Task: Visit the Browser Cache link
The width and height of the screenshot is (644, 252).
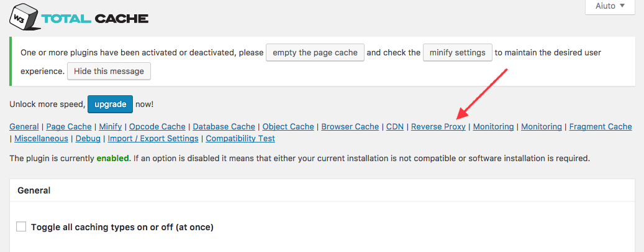Action: [350, 127]
